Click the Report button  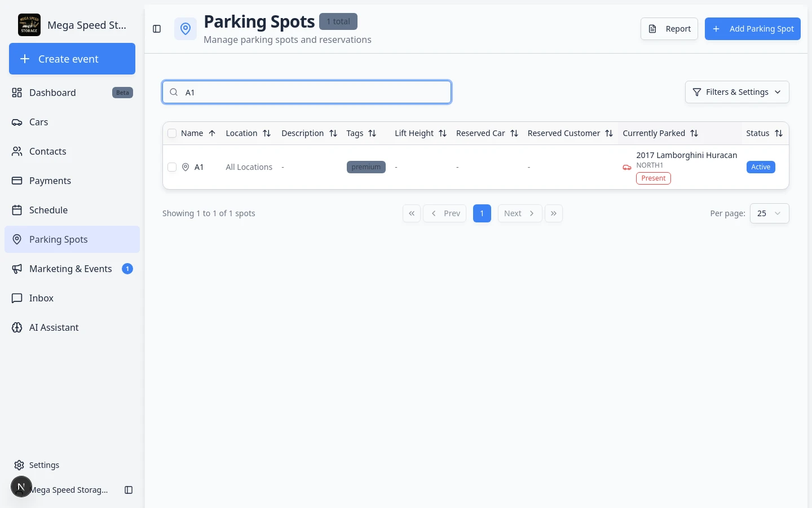click(x=669, y=29)
